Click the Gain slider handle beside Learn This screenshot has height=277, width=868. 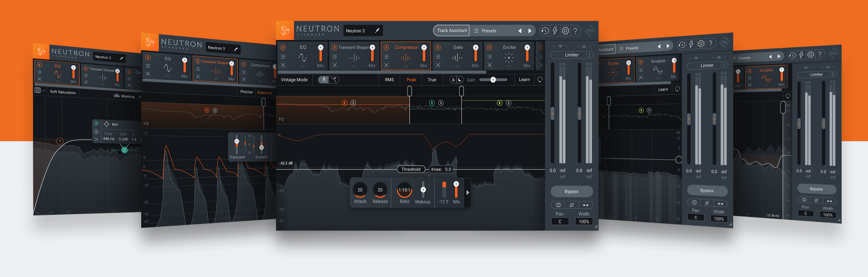pos(493,80)
